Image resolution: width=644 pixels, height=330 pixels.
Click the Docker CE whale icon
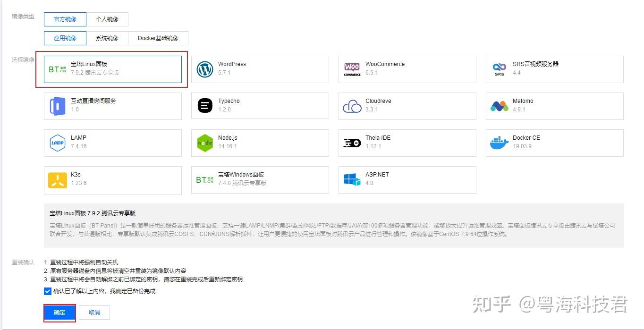[500, 143]
